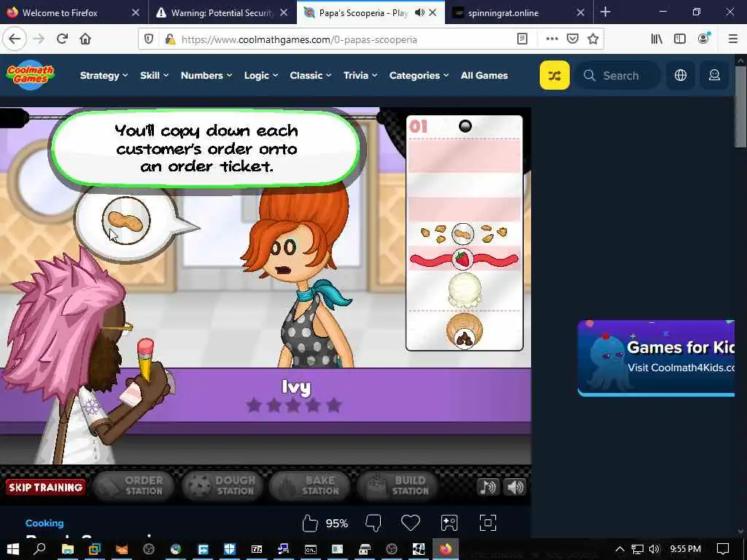The height and width of the screenshot is (560, 747).
Task: Open the Firefox home page
Action: (x=85, y=39)
